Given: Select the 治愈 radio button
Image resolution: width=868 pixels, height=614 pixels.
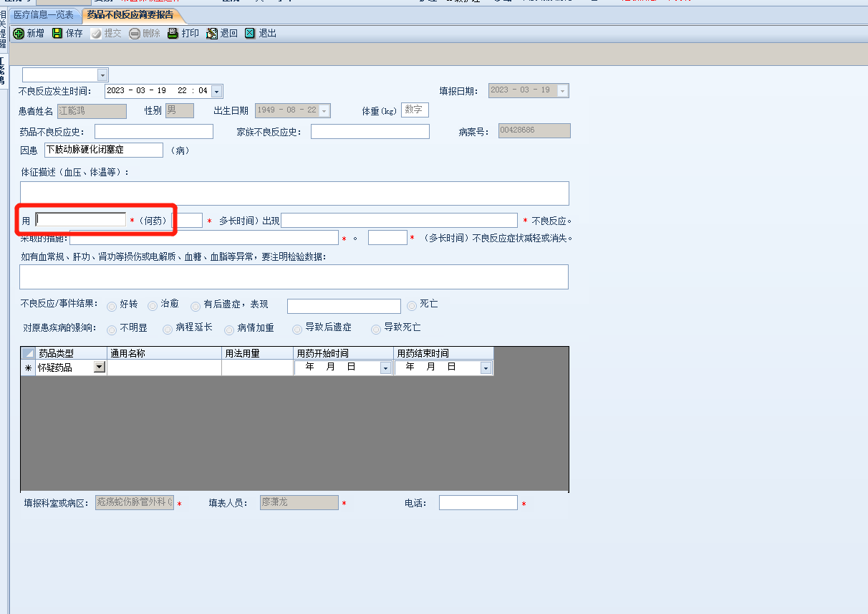Looking at the screenshot, I should click(x=153, y=306).
